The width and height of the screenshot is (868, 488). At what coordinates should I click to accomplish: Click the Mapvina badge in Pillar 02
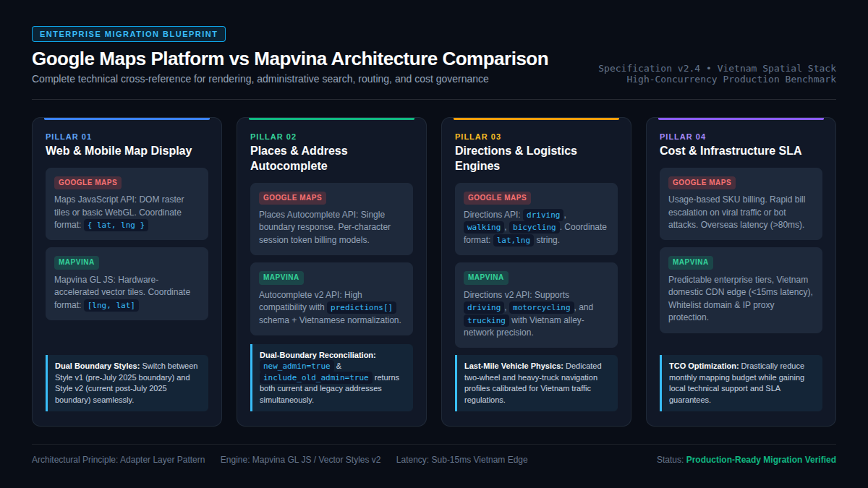click(282, 278)
